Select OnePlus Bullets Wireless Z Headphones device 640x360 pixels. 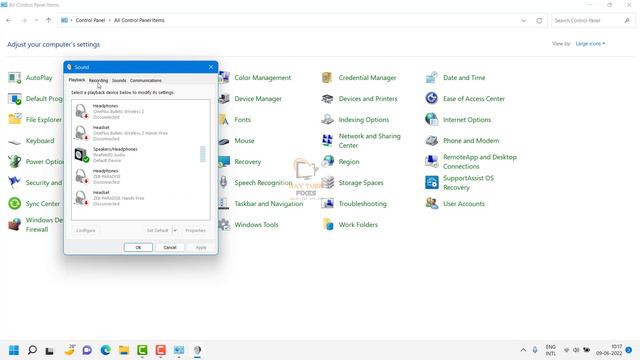tap(136, 111)
